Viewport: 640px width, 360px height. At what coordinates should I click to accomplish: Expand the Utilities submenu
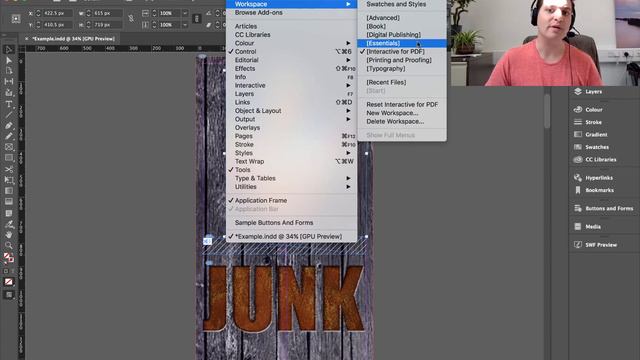tap(291, 187)
